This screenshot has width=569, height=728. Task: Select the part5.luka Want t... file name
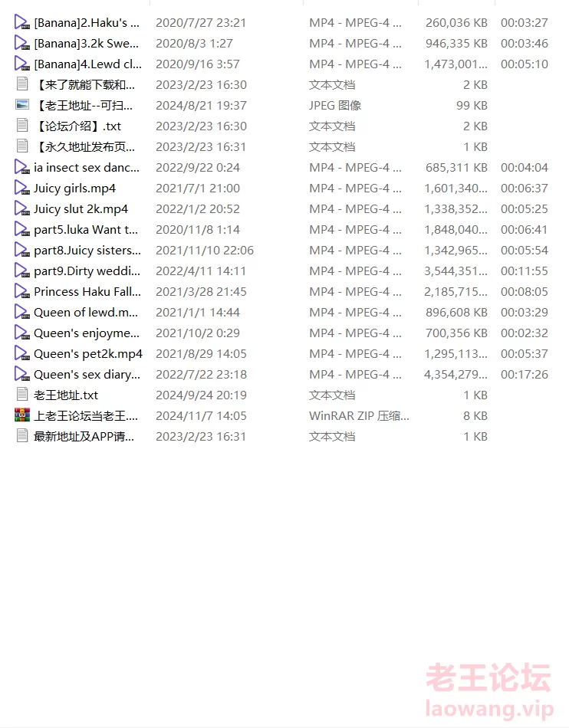pyautogui.click(x=86, y=229)
